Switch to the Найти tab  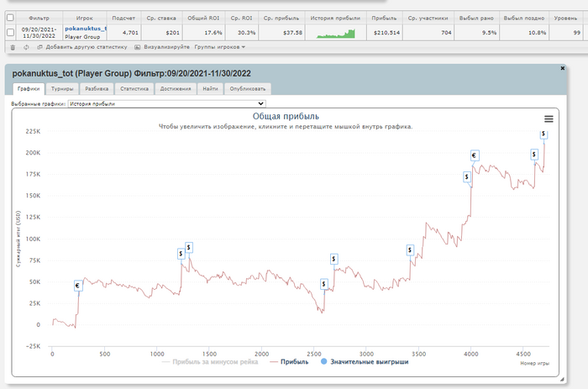(210, 89)
